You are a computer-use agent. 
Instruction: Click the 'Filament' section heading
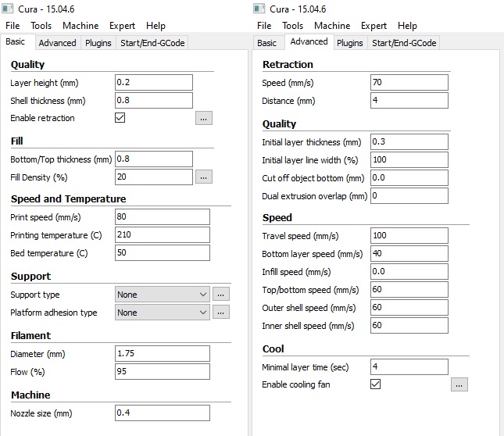pos(30,336)
